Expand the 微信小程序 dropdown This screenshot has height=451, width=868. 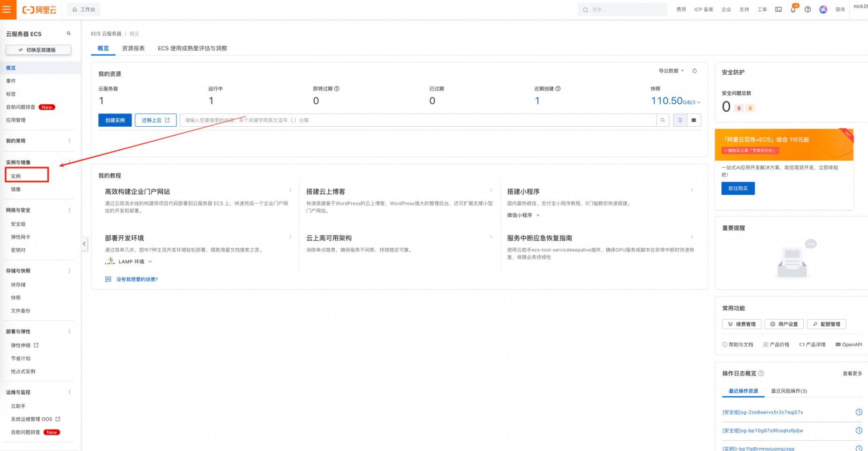pyautogui.click(x=523, y=215)
